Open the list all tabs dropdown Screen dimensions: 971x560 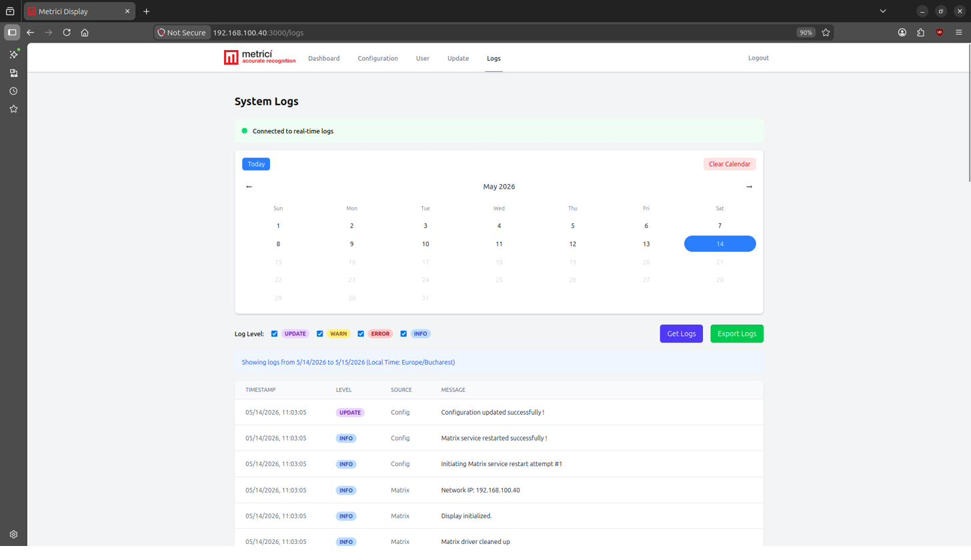(x=883, y=11)
